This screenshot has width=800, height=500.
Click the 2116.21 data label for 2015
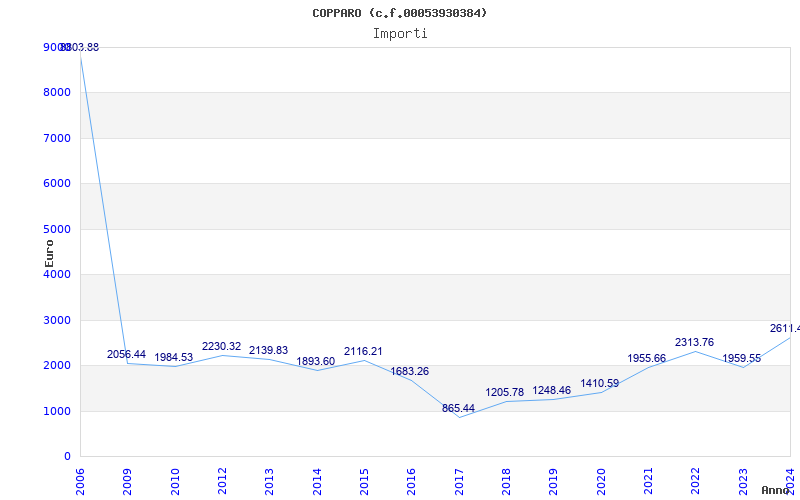click(363, 352)
